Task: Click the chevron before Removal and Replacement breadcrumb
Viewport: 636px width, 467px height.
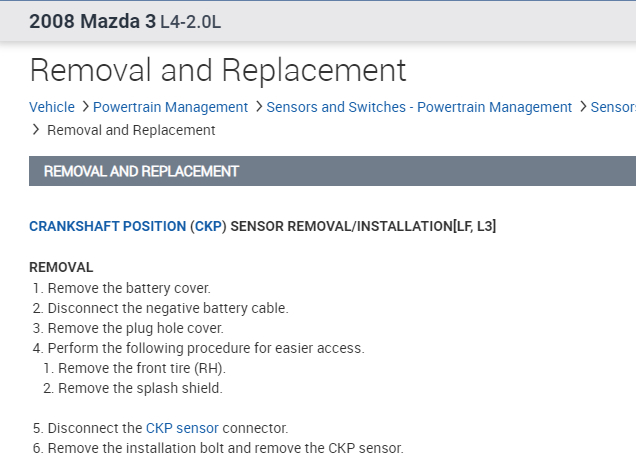Action: (36, 130)
